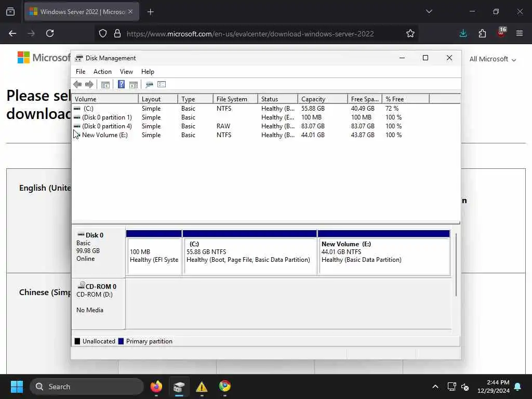Open Chrome from the taskbar
Screen dimensions: 532x399
coord(224,387)
